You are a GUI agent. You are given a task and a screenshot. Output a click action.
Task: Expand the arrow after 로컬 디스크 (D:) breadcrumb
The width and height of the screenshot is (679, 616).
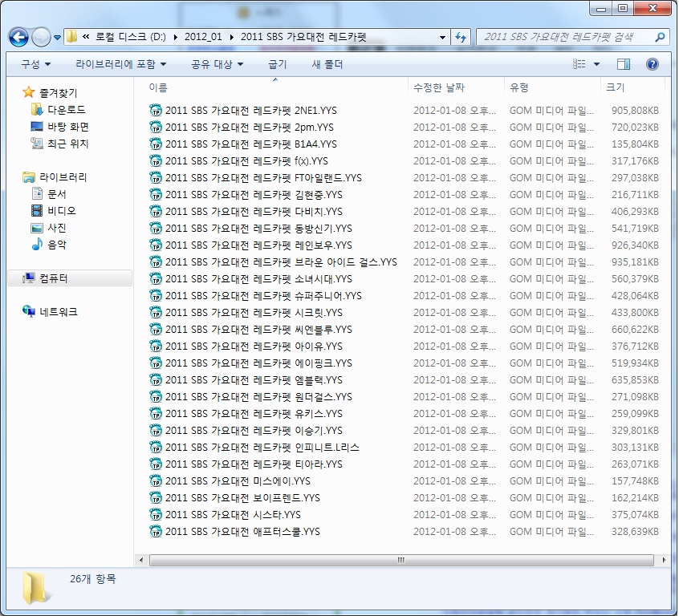click(x=176, y=37)
